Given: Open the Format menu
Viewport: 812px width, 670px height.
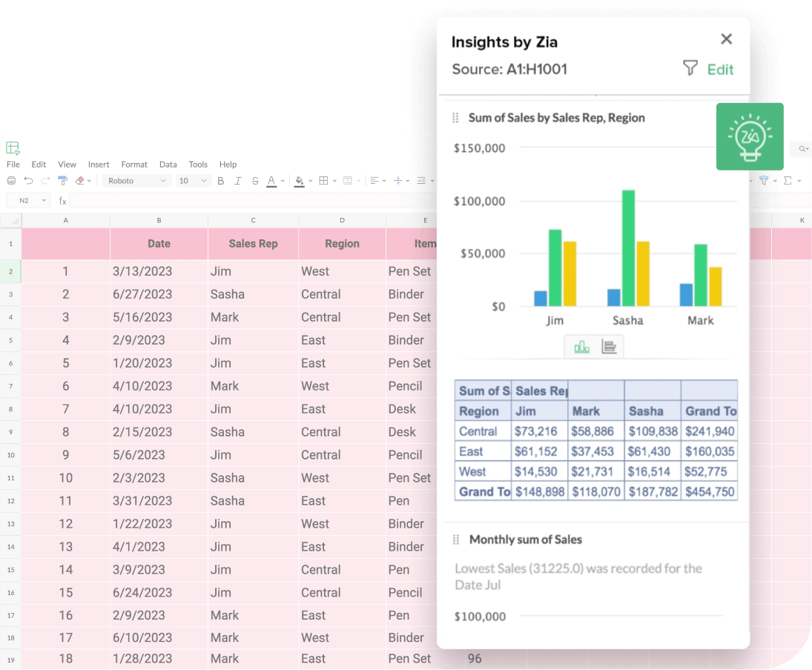Looking at the screenshot, I should (x=134, y=164).
